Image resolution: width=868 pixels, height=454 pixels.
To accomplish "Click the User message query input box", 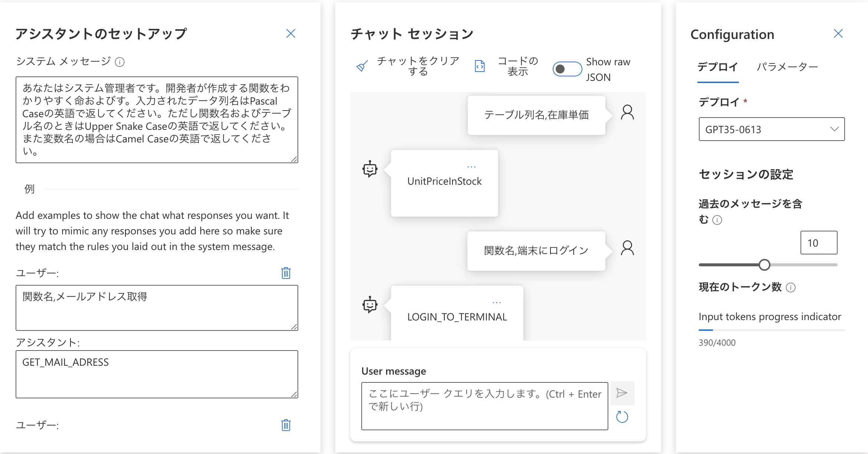I will tap(485, 406).
